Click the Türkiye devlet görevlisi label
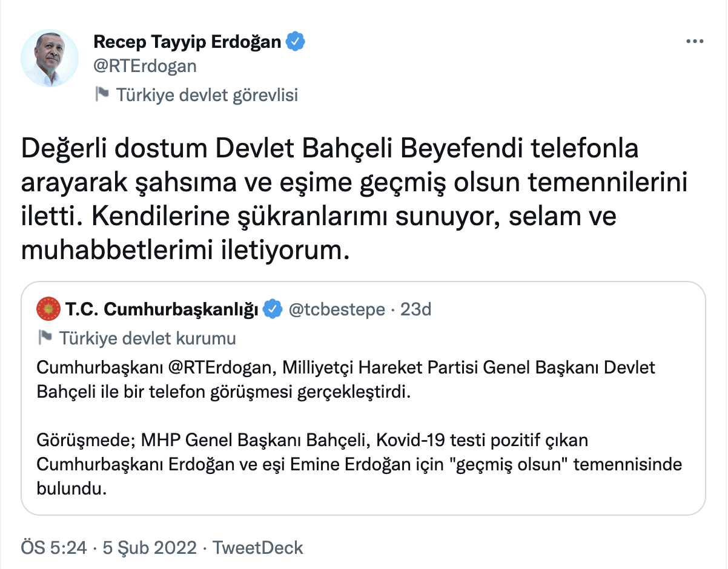The image size is (728, 569). [207, 95]
